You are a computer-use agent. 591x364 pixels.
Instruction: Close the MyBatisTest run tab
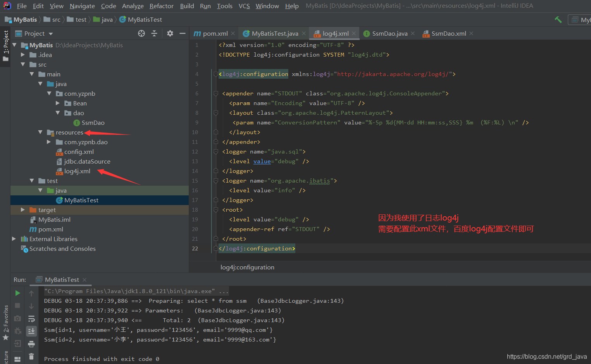[84, 280]
